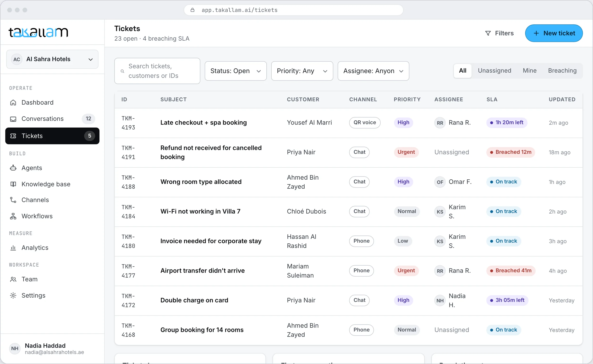Open ticket Refund not received for cancelled booking

point(211,152)
